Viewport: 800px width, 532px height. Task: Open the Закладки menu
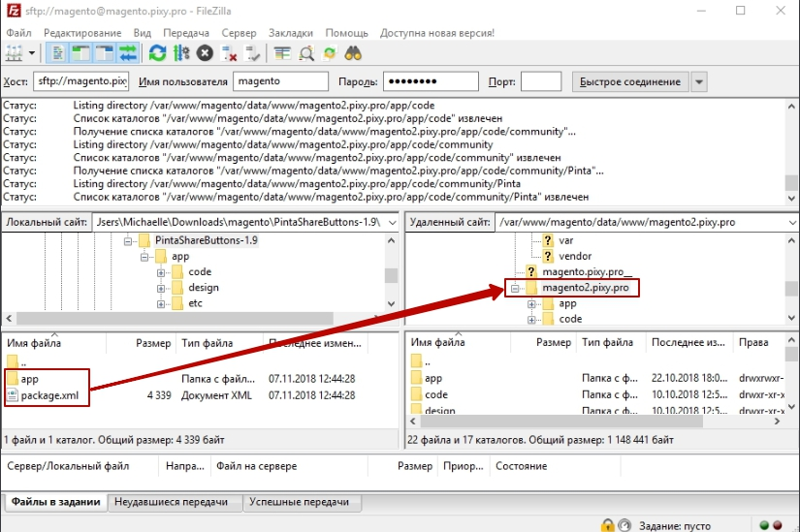pos(291,33)
